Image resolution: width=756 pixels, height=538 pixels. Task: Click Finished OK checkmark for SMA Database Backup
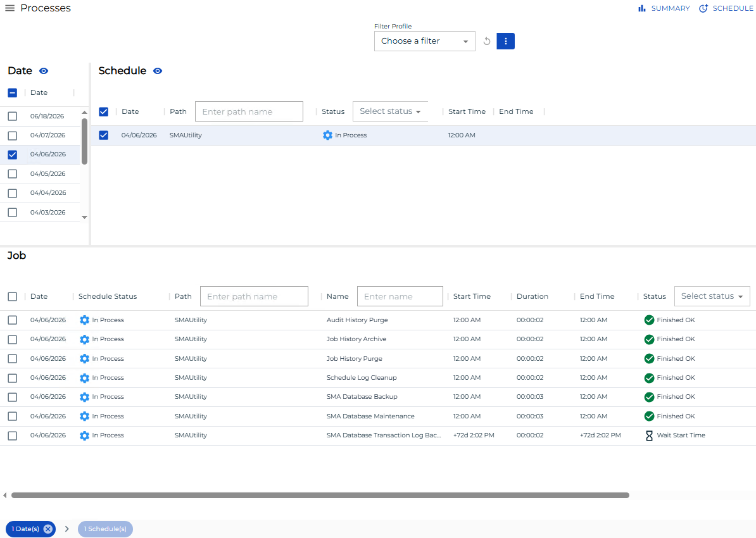[649, 397]
